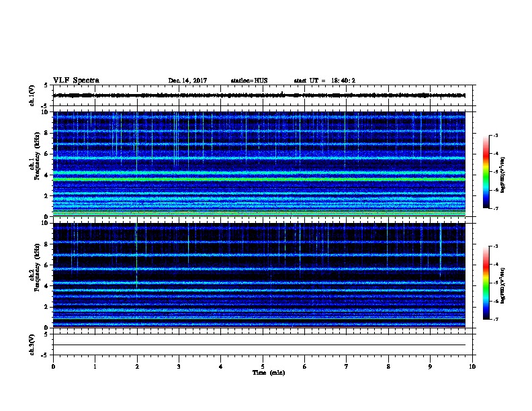This screenshot has width=532, height=411.
Task: Click time axis tick label "6"
Action: (x=305, y=366)
